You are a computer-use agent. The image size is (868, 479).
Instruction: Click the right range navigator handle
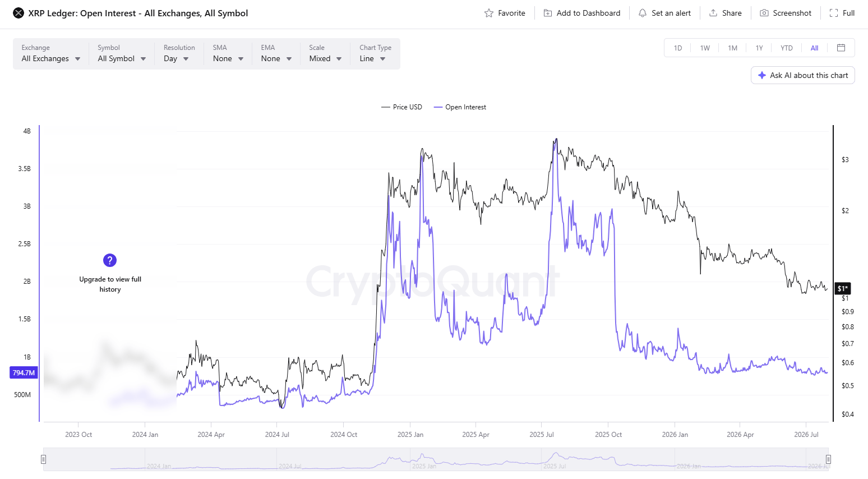pyautogui.click(x=828, y=459)
